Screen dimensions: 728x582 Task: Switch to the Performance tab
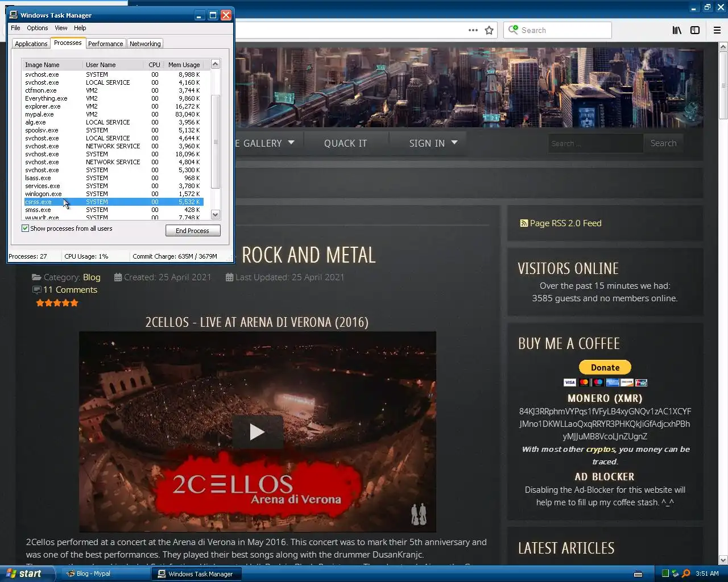pyautogui.click(x=106, y=44)
